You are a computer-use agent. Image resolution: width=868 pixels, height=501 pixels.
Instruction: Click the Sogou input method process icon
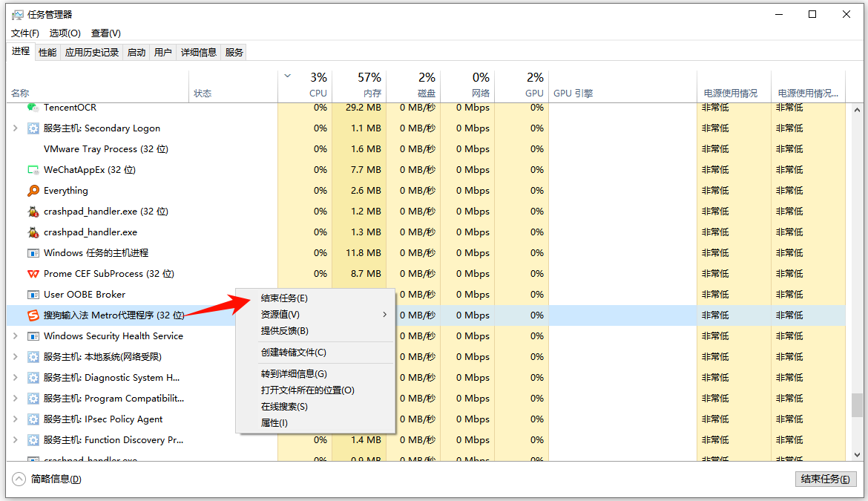33,315
